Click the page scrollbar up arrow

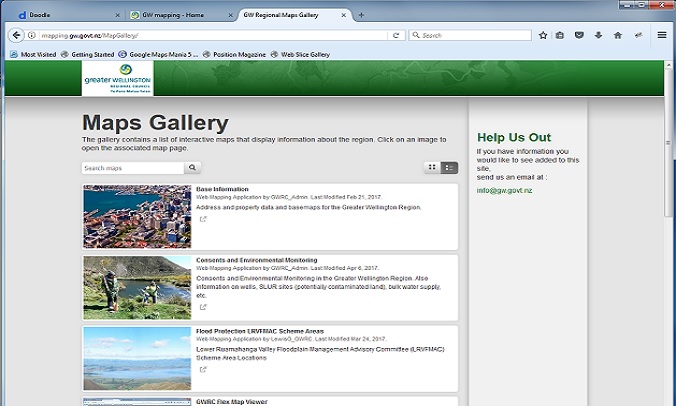[669, 65]
